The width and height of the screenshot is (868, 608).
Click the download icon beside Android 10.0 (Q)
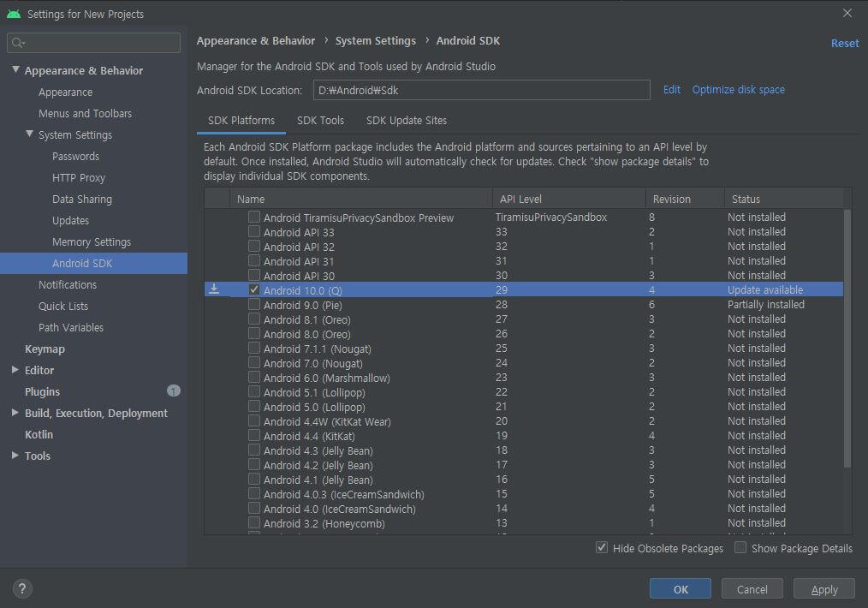point(214,289)
